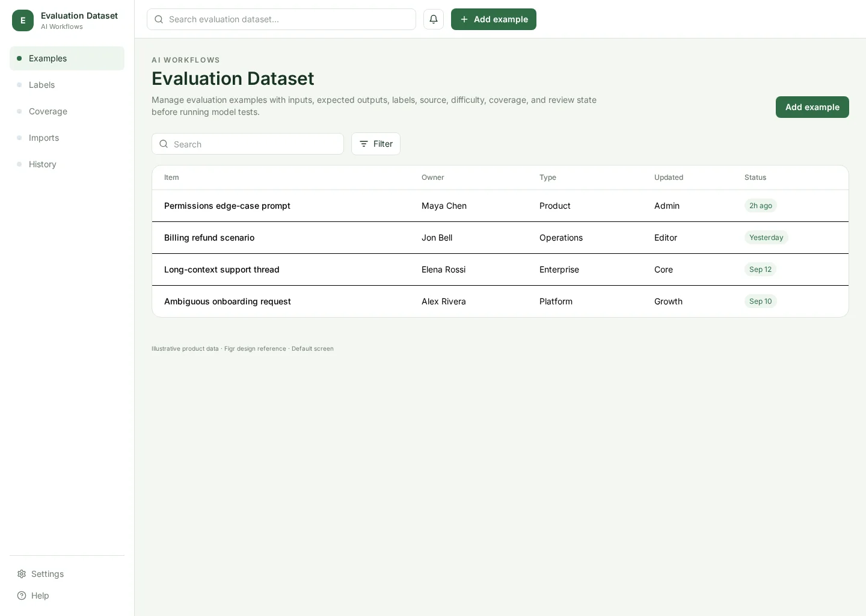Open the History page
The width and height of the screenshot is (866, 616).
tap(67, 164)
